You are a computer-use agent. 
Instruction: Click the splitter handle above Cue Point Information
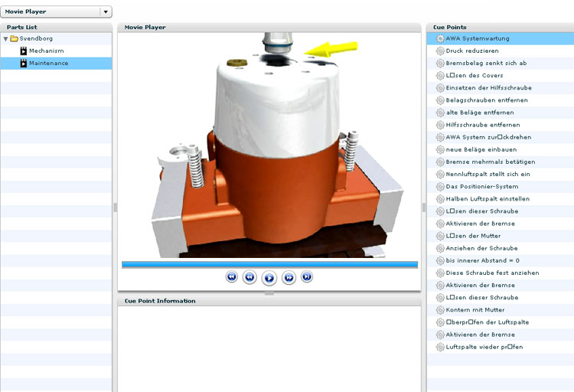[x=269, y=293]
